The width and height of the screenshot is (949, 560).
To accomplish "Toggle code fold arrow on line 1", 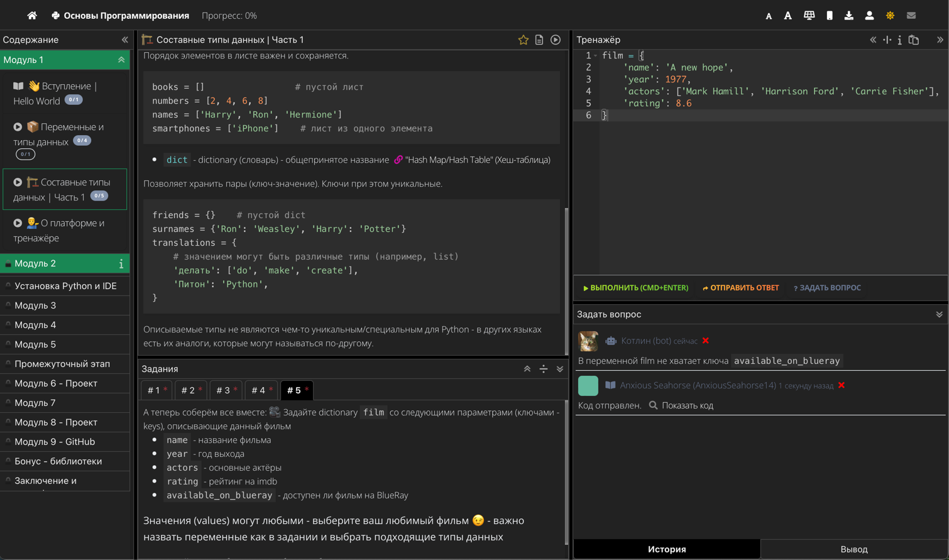I will pyautogui.click(x=596, y=56).
